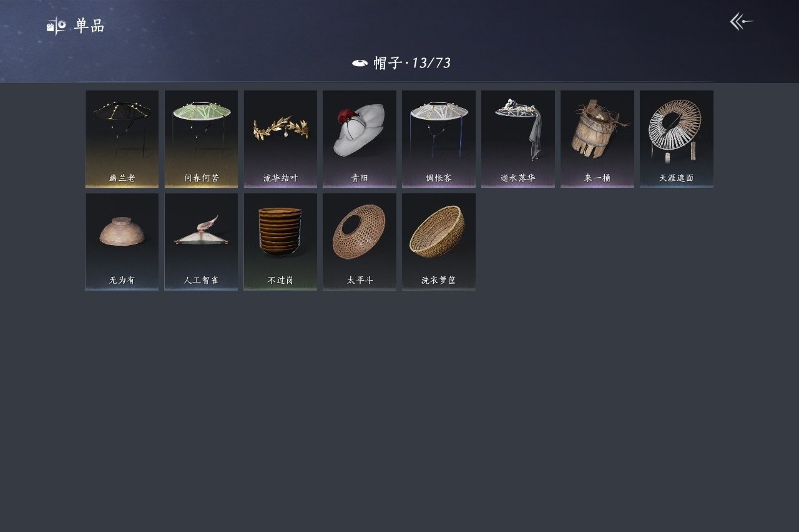Click the 单品 wardrobe icon
Viewport: 799px width, 532px height.
click(56, 26)
